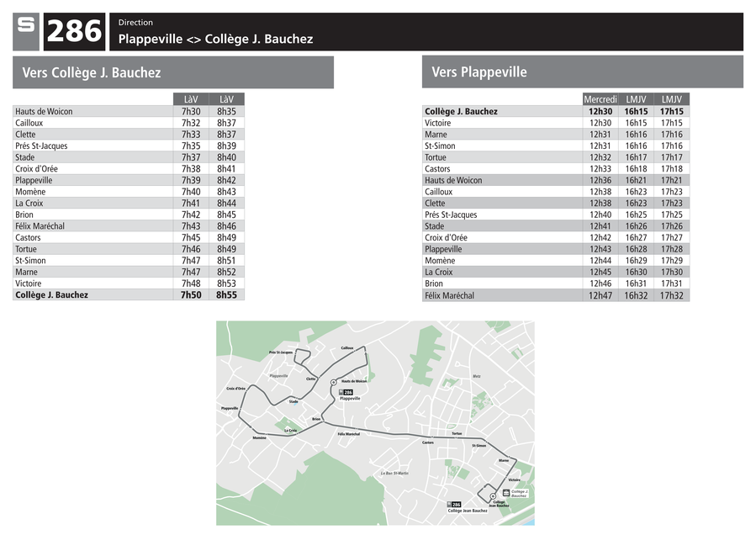
Task: Click the Félix Maréchal row in Plappeville table
Action: point(556,295)
